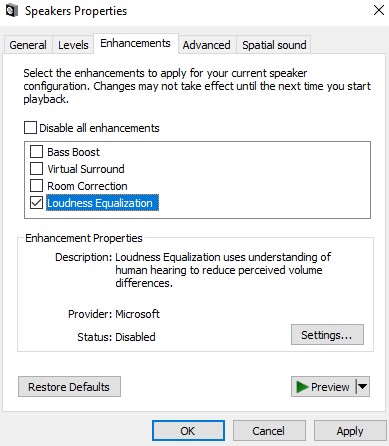Viewport: 389px width, 446px height.
Task: Open enhancement Settings button
Action: pyautogui.click(x=327, y=335)
